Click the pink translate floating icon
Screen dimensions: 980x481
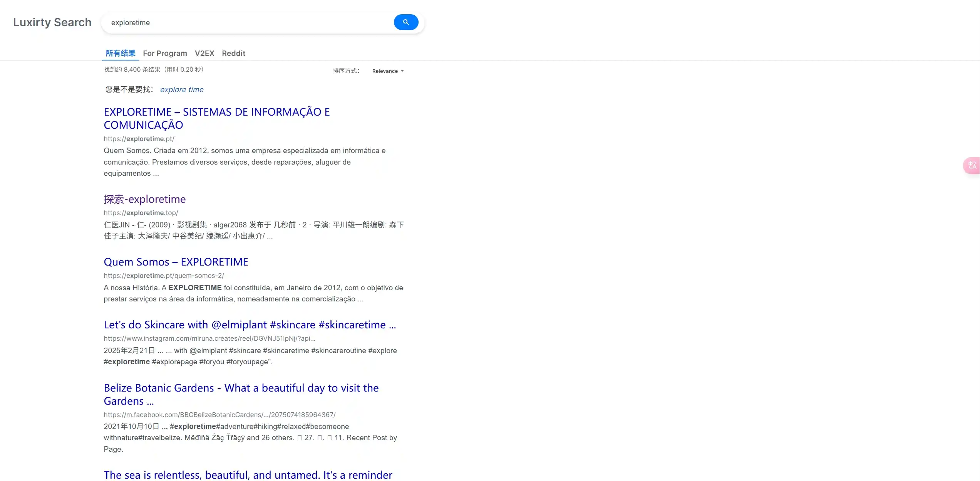coord(972,166)
